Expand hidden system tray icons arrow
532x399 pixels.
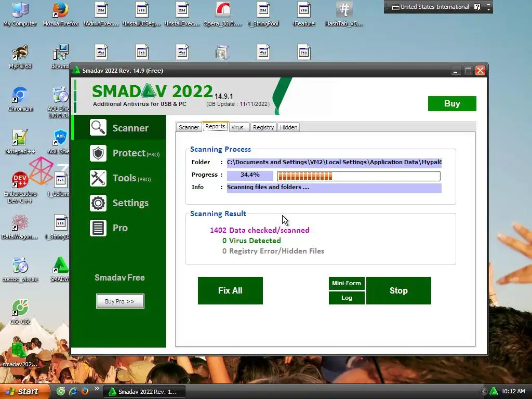[x=484, y=392]
